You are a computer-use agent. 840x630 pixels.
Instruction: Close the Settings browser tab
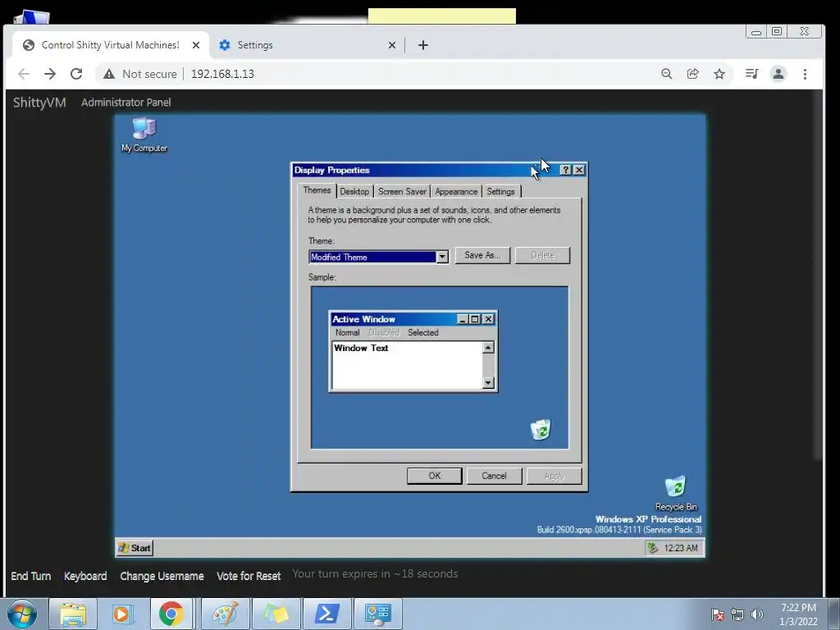pyautogui.click(x=391, y=45)
